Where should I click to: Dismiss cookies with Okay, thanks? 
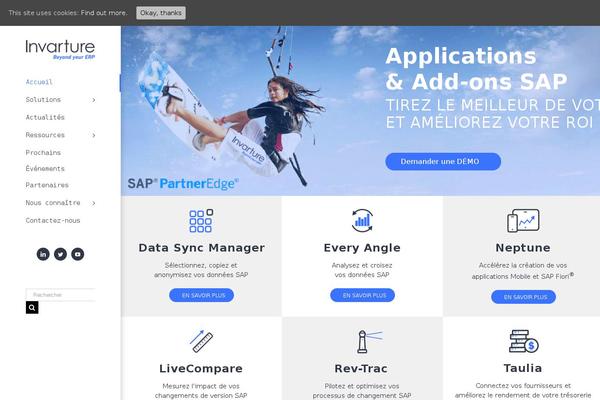161,13
